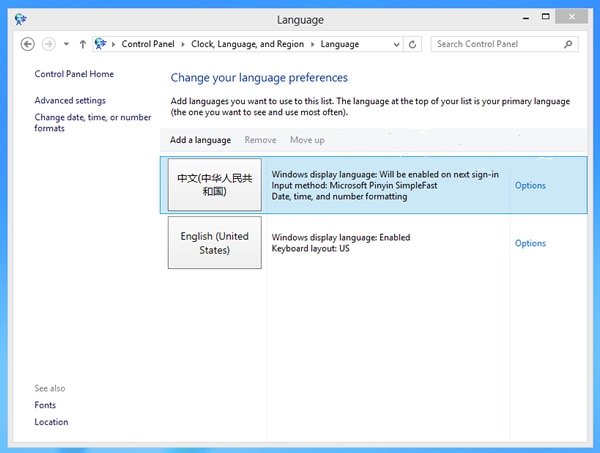The image size is (600, 453).
Task: Go up one level with Up arrow
Action: click(82, 44)
